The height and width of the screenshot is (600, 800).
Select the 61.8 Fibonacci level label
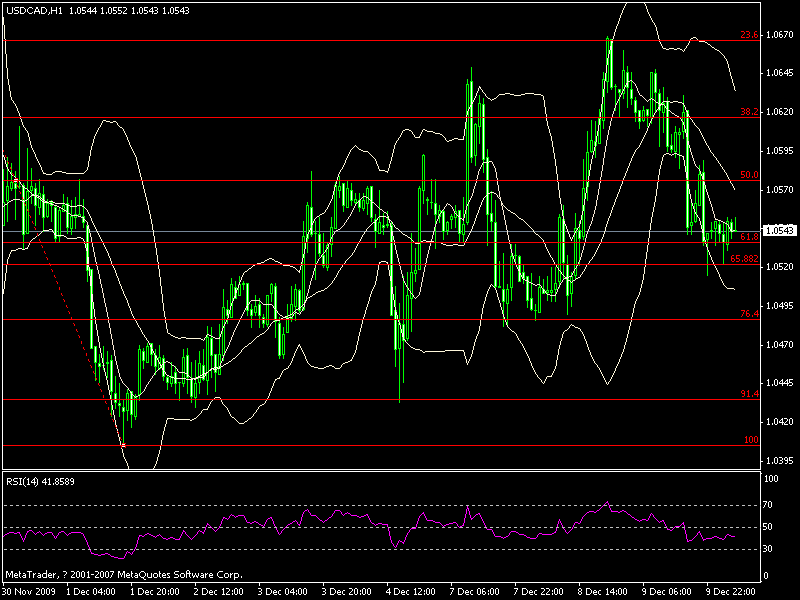pyautogui.click(x=749, y=236)
